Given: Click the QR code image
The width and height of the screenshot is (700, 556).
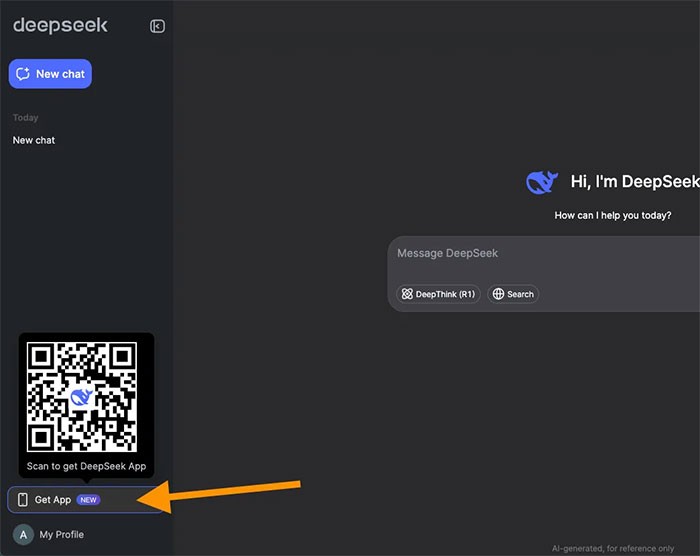Looking at the screenshot, I should [x=82, y=397].
